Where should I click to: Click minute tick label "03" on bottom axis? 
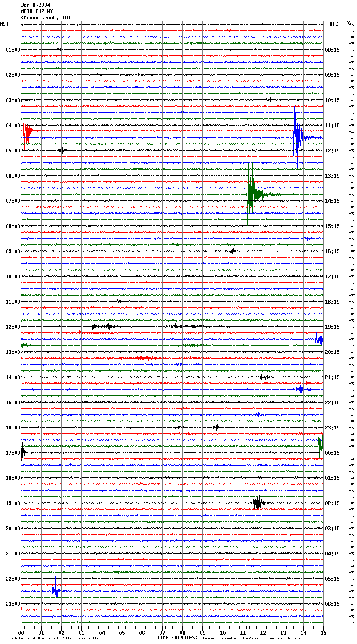[x=81, y=633]
